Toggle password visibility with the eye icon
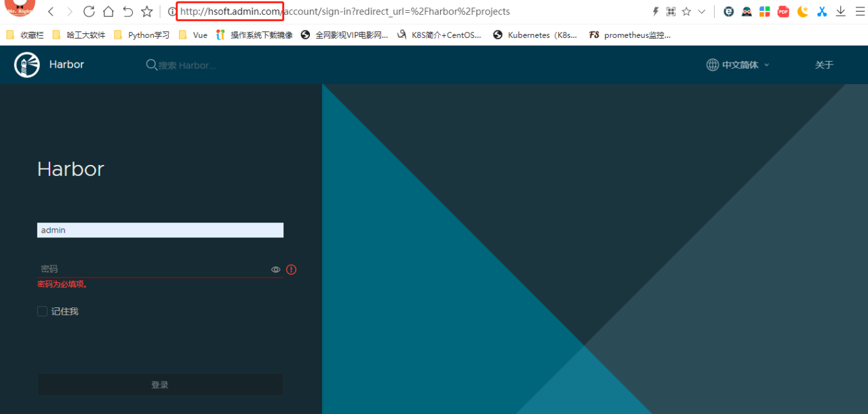Screen dimensions: 868x414 click(276, 269)
